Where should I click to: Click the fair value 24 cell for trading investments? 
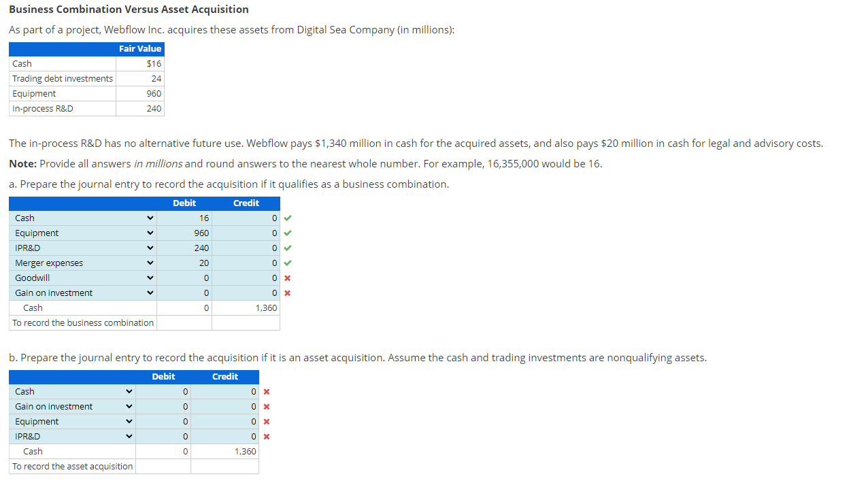[140, 79]
